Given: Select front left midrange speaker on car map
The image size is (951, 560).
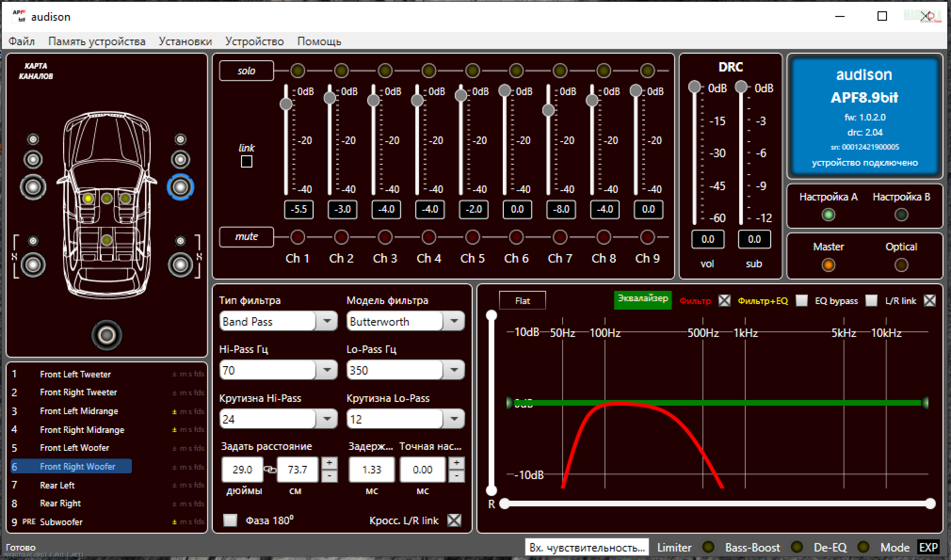Looking at the screenshot, I should coord(33,160).
